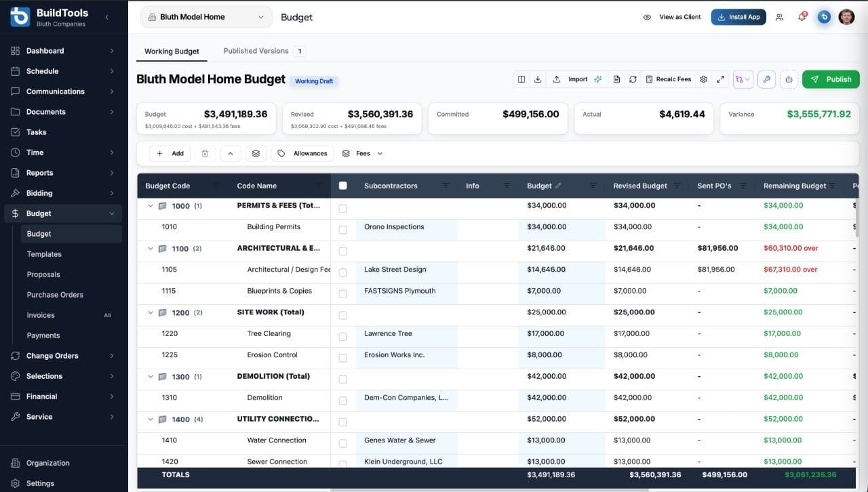This screenshot has width=868, height=492.
Task: Collapse the 1400 UTILITY CONNECTIONS group
Action: pos(151,419)
